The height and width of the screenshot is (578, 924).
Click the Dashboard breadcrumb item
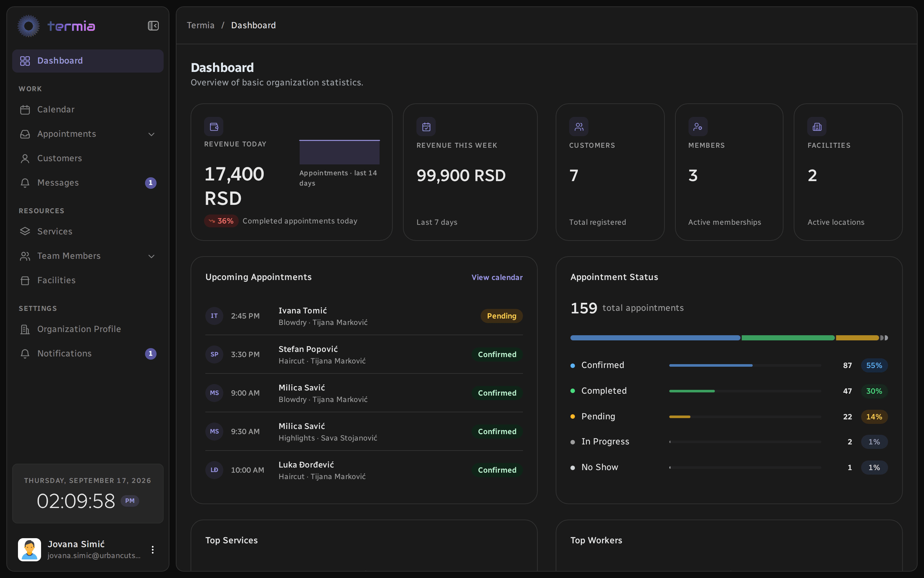(x=253, y=25)
